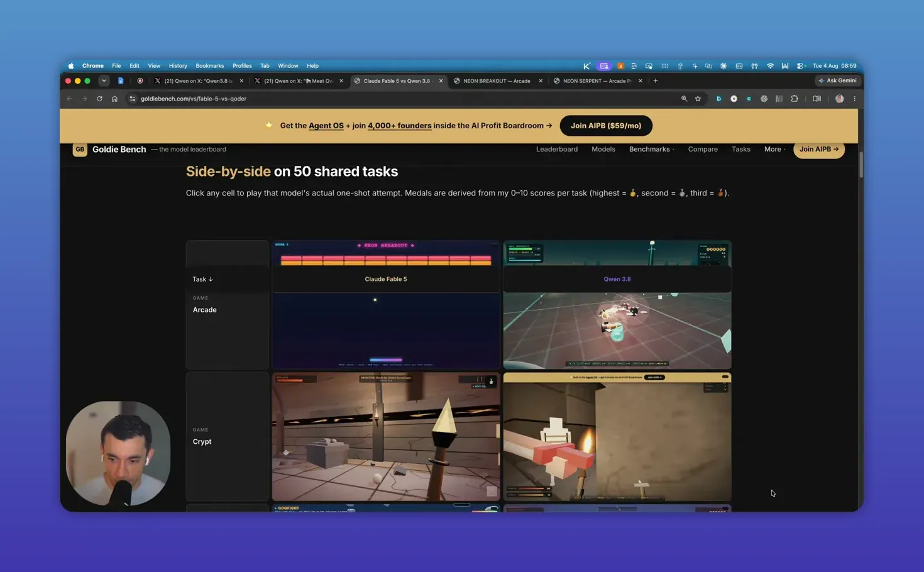Viewport: 924px width, 572px height.
Task: Open the macOS Control Center icon
Action: [801, 65]
